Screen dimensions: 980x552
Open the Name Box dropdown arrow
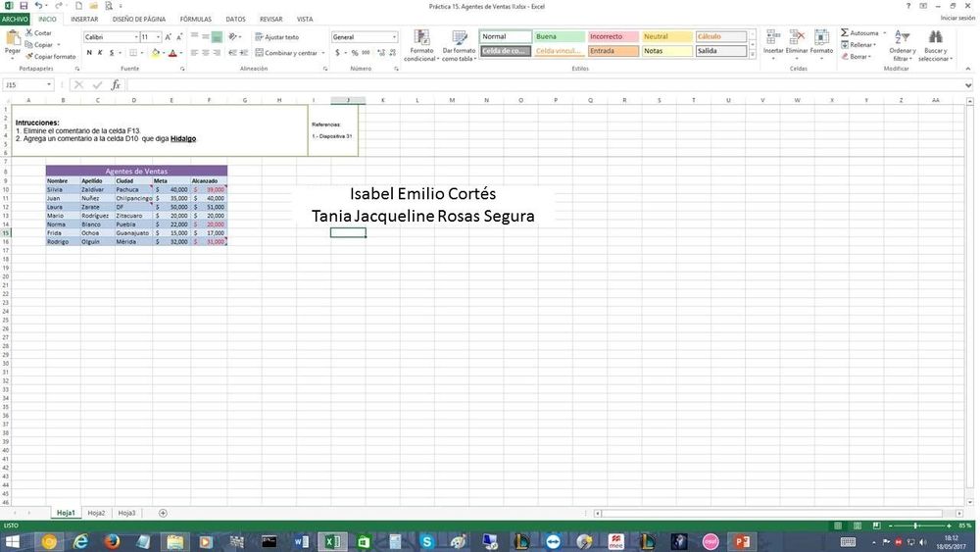point(49,85)
